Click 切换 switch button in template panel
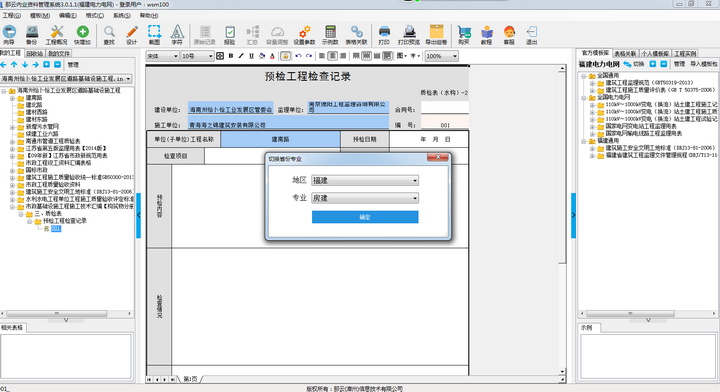The width and height of the screenshot is (720, 392). tap(634, 64)
